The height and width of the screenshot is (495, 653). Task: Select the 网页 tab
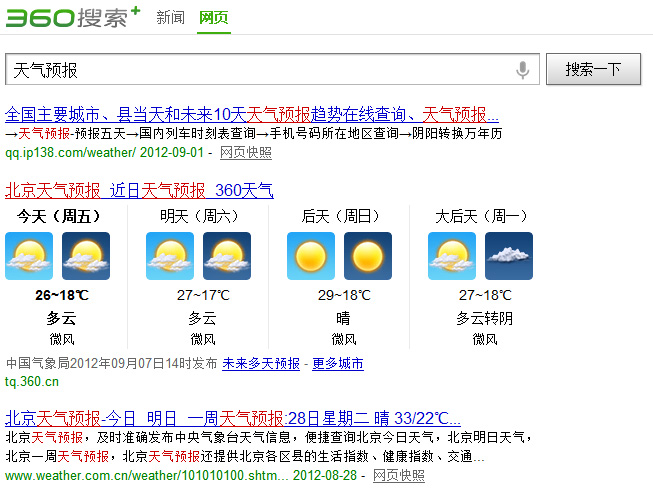(214, 17)
